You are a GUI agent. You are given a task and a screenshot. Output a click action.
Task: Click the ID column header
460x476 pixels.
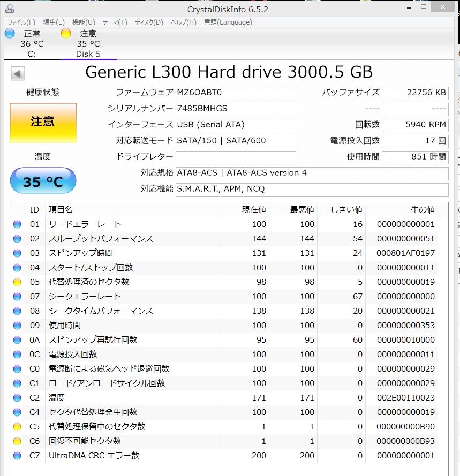(35, 210)
